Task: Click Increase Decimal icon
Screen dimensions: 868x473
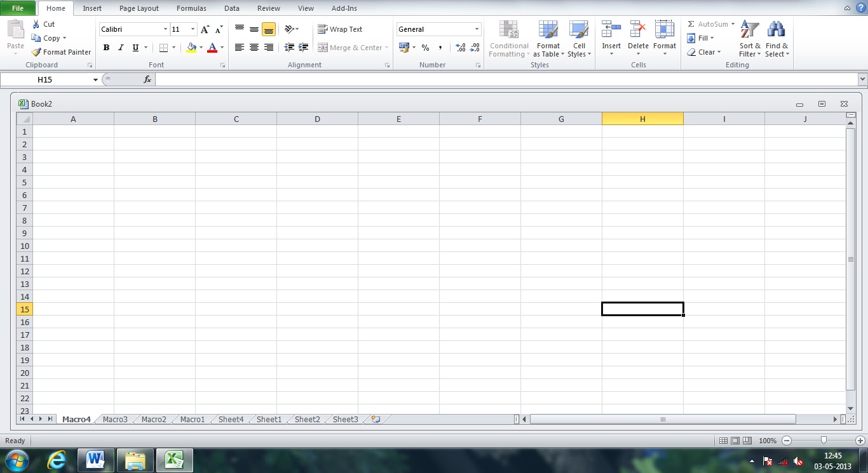Action: click(x=461, y=48)
